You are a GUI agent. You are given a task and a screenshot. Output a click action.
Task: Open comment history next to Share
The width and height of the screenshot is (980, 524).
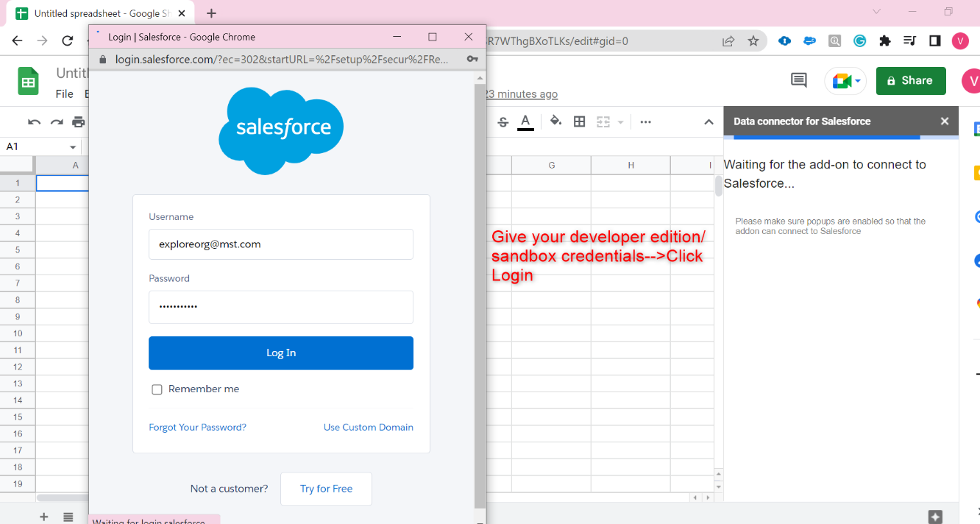click(798, 80)
